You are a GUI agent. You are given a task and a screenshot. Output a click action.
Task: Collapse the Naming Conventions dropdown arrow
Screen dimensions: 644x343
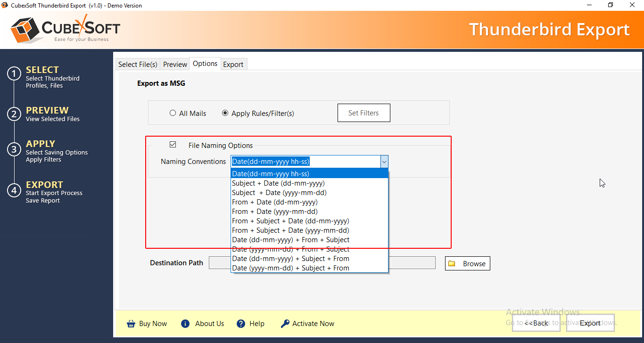point(384,162)
